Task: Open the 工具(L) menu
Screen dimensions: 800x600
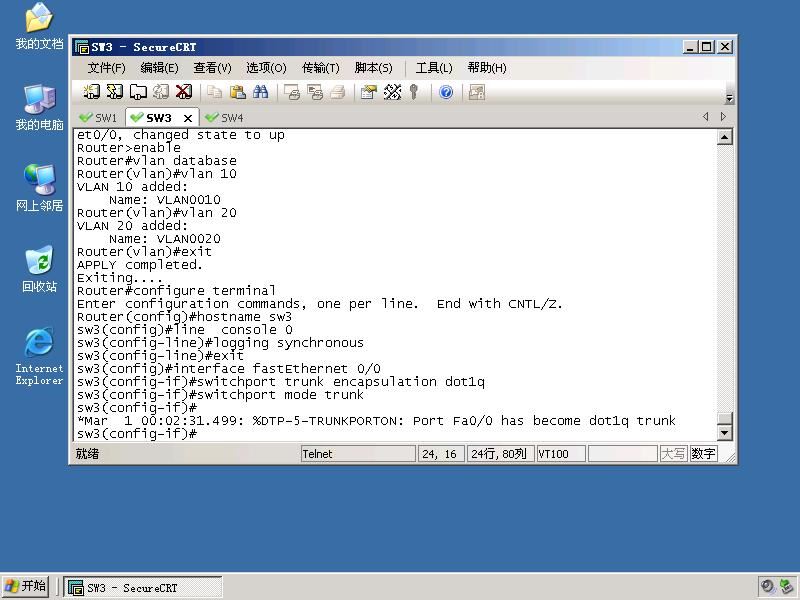Action: (x=434, y=68)
